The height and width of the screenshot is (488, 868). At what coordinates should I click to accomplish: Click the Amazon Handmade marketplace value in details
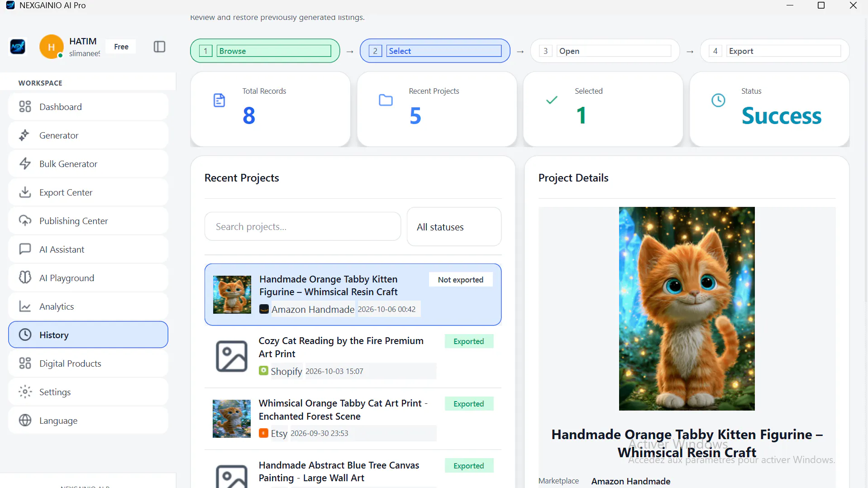click(x=631, y=481)
